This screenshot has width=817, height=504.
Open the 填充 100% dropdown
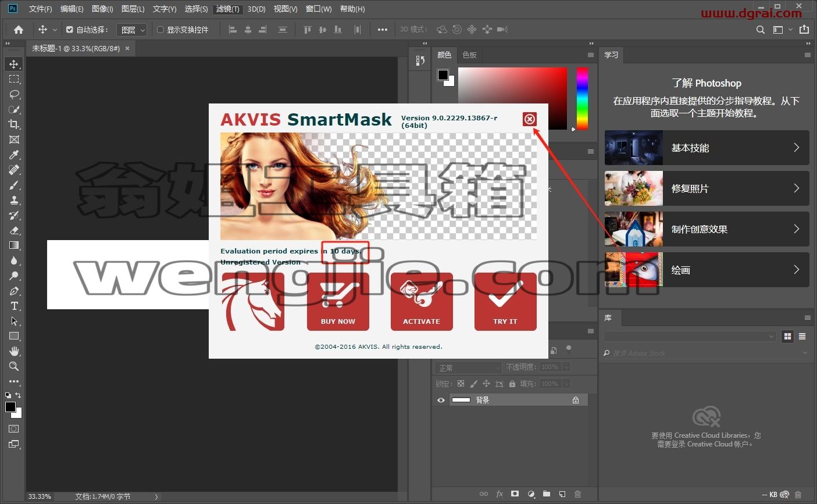click(566, 384)
